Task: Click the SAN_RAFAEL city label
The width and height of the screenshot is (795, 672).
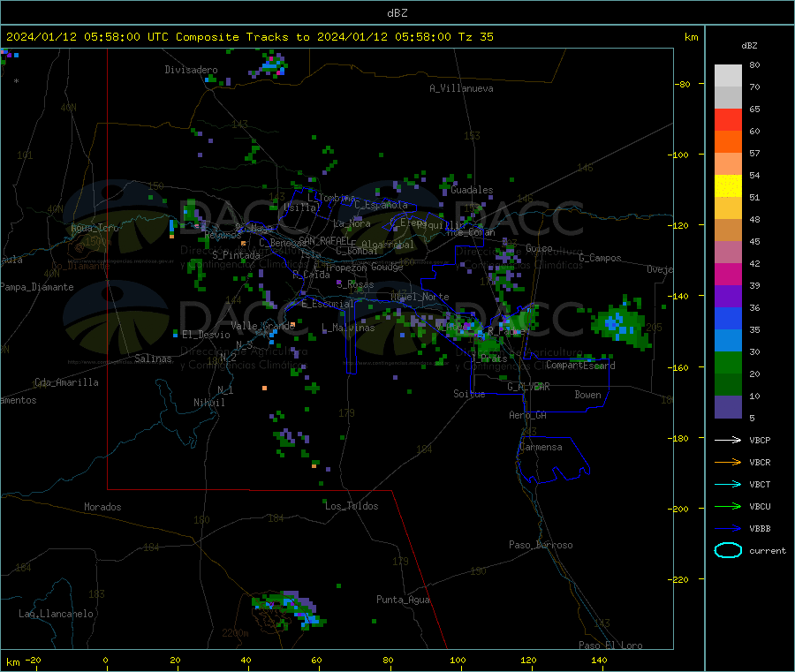Action: (324, 240)
